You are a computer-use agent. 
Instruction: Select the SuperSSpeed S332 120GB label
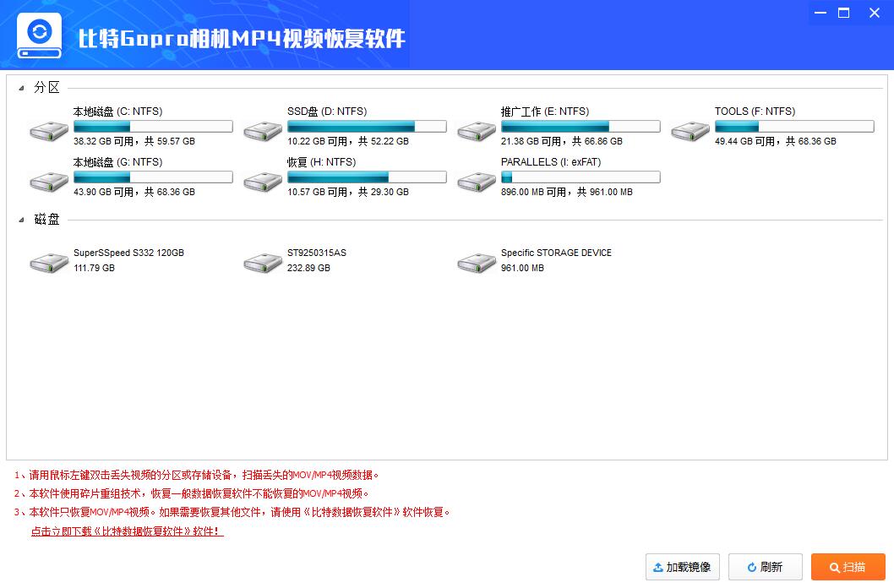tap(128, 253)
